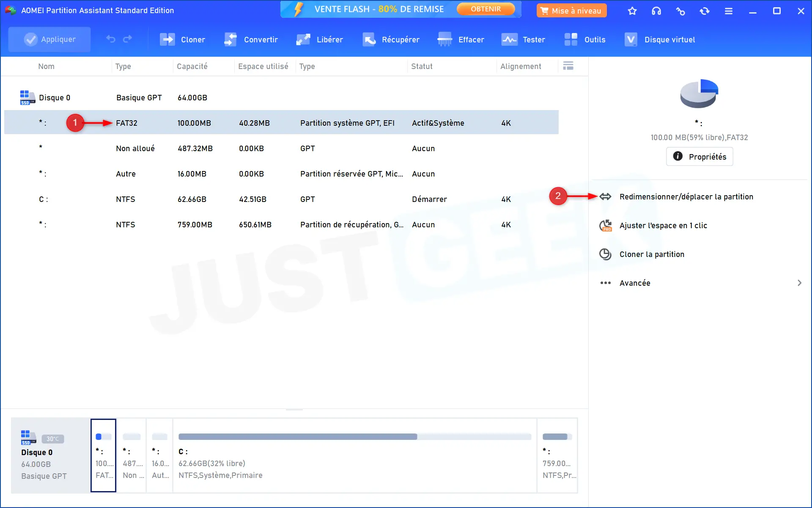Select the FAT32 EFI system partition row

(281, 123)
